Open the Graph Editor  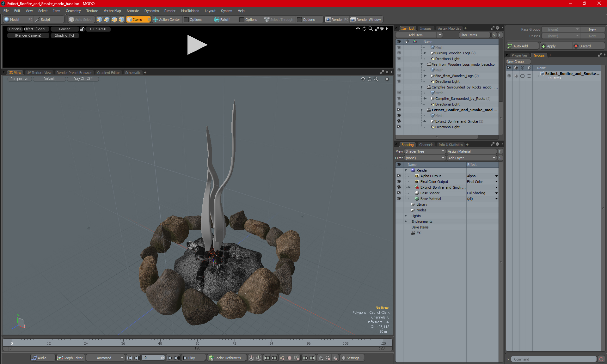pyautogui.click(x=70, y=358)
